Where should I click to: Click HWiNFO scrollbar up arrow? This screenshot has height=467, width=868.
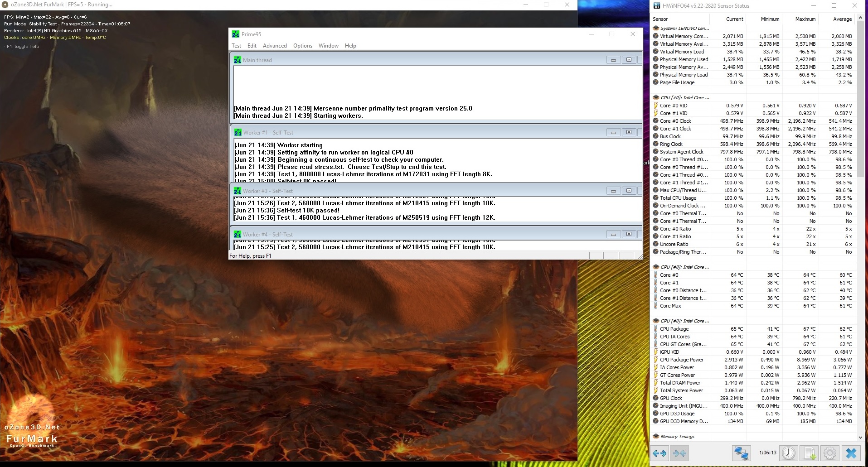click(860, 19)
